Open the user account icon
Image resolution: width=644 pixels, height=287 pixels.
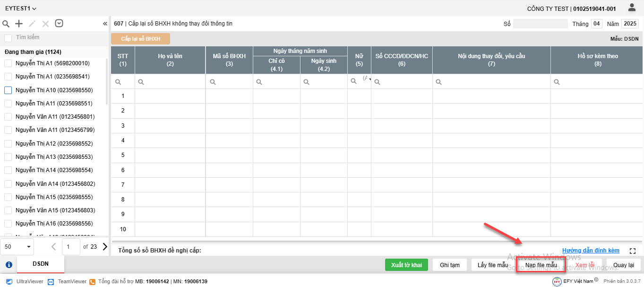pos(632,8)
